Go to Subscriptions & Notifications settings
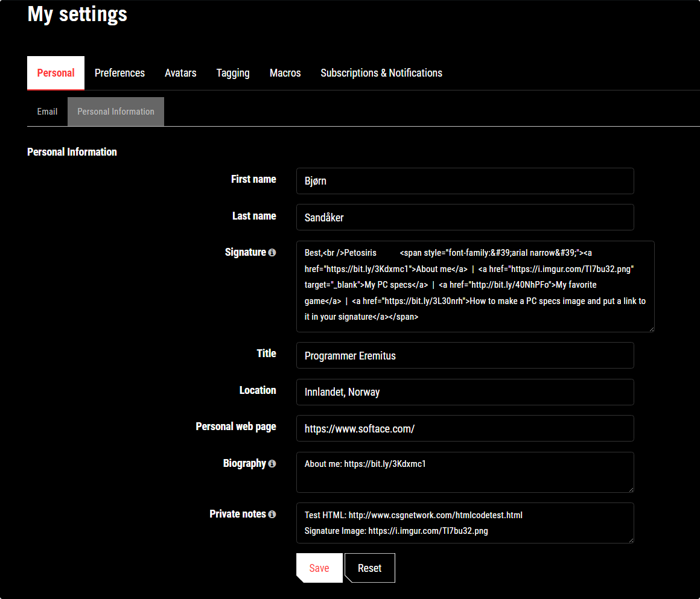The image size is (700, 599). pos(381,72)
